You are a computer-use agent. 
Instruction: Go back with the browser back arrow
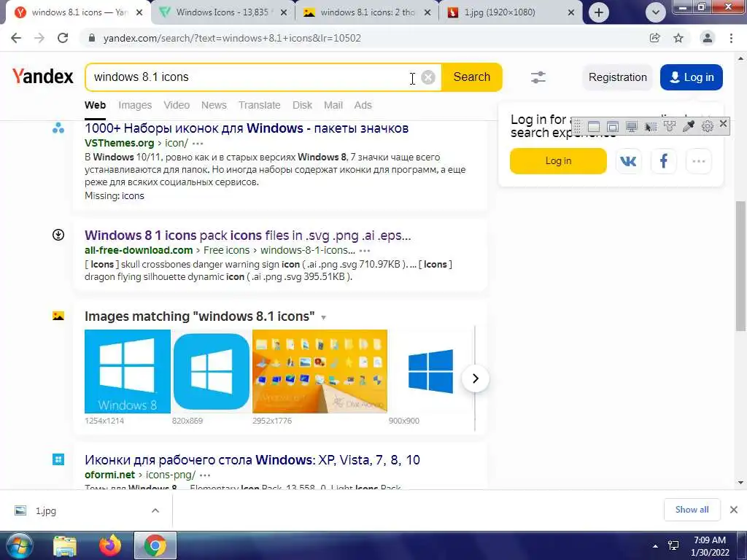pyautogui.click(x=16, y=38)
